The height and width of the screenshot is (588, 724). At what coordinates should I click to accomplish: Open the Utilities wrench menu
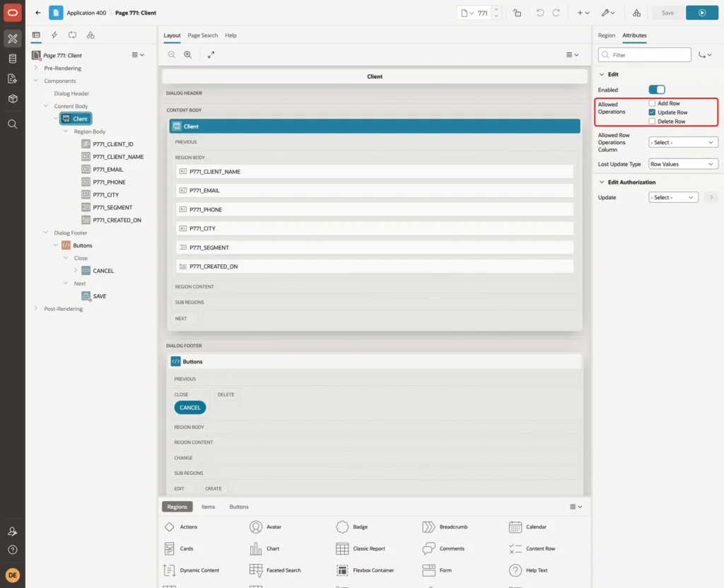pyautogui.click(x=608, y=13)
